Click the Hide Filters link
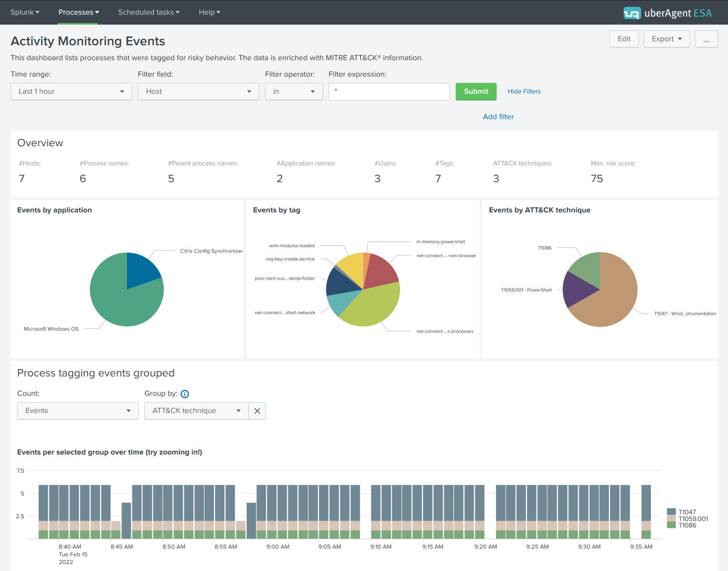The image size is (728, 571). click(524, 92)
